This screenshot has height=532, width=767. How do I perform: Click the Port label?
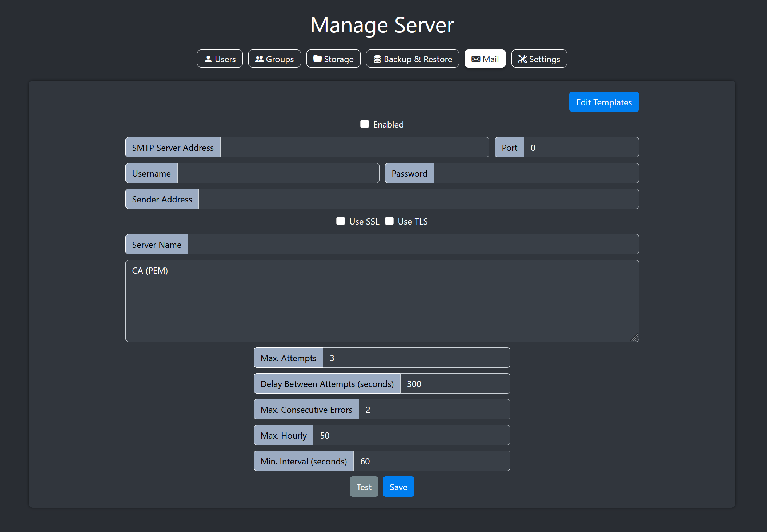[509, 148]
